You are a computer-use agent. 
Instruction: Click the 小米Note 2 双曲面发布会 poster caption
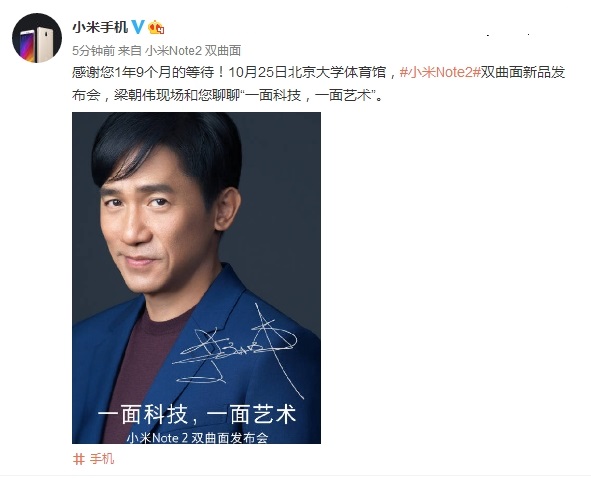[x=197, y=438]
